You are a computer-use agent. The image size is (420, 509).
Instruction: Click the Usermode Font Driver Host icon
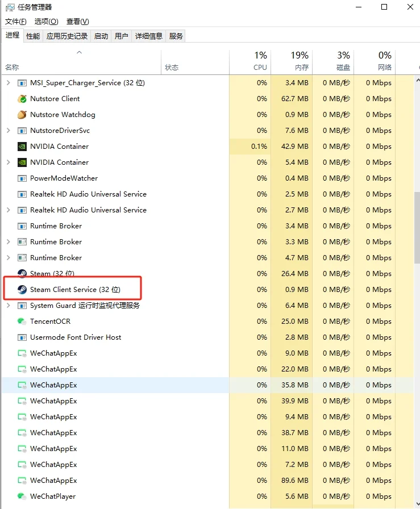point(22,337)
